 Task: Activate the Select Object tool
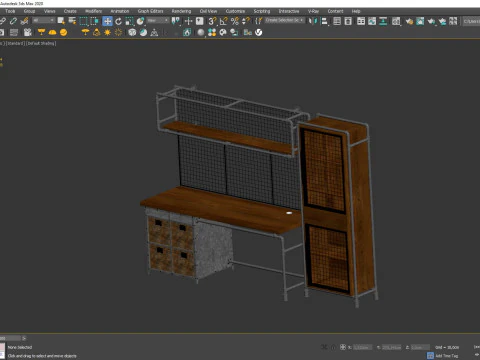point(61,21)
